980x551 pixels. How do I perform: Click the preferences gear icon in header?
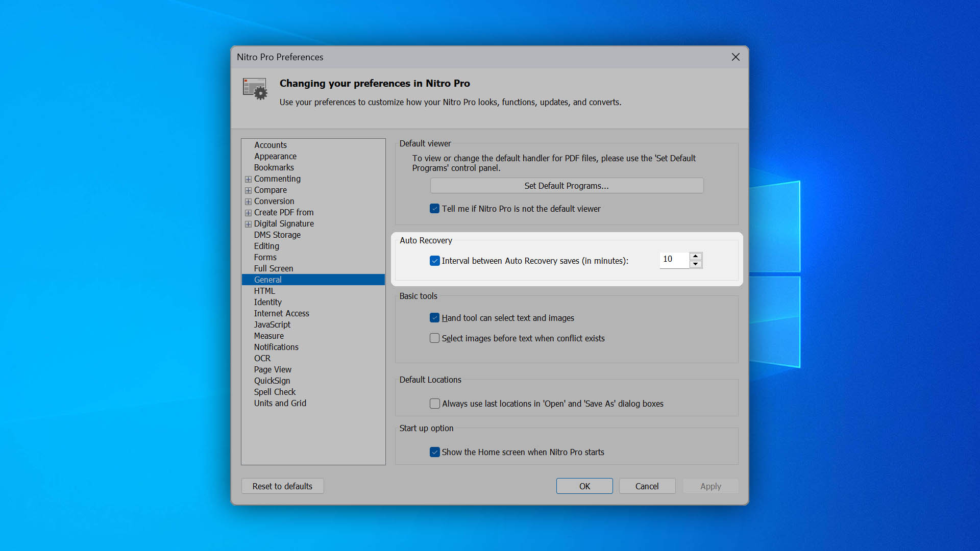[255, 89]
